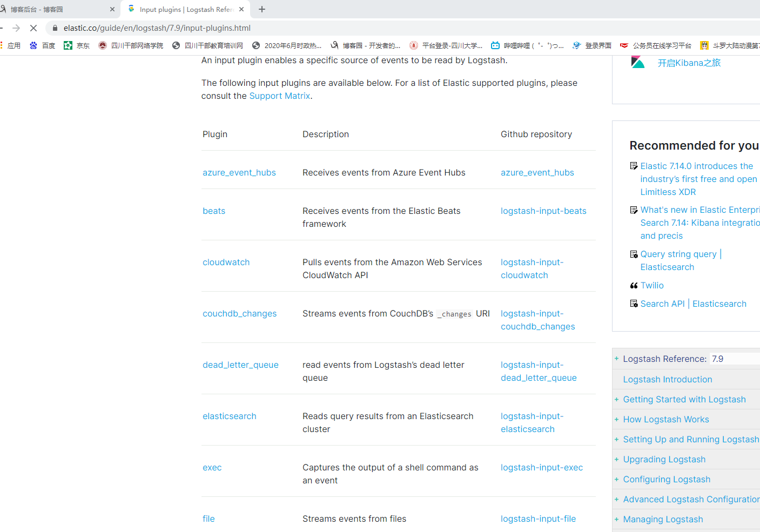This screenshot has height=532, width=760.
Task: Open the logstash-input-dead_letter_queue repository link
Action: click(x=539, y=371)
